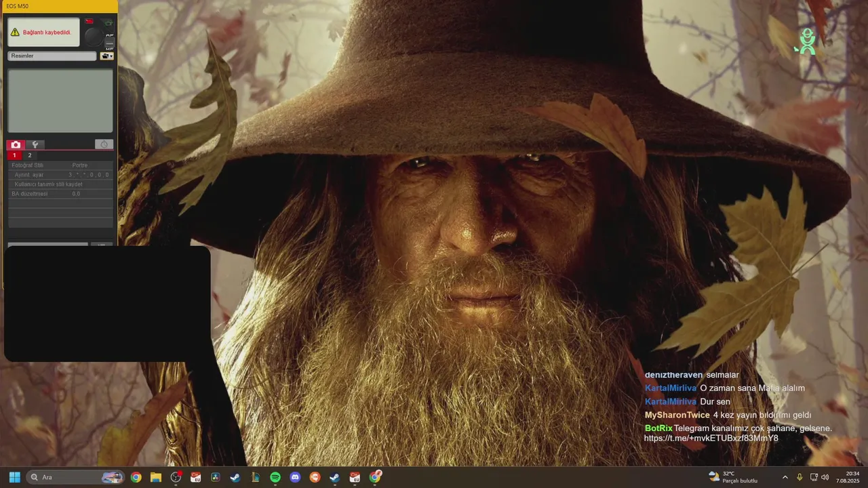Open the orange Kick app taskbar icon
This screenshot has width=868, height=488.
[x=315, y=477]
